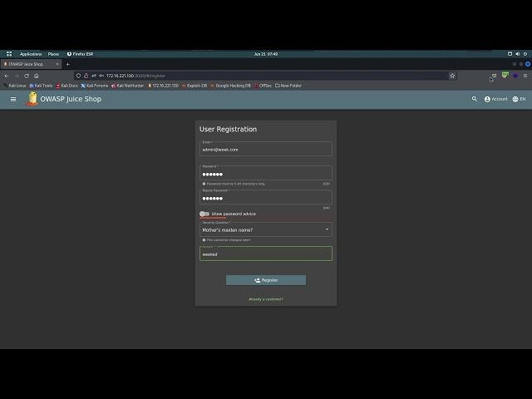Open the Firefox application menu
Viewport: 532px width, 399px height.
(x=525, y=76)
